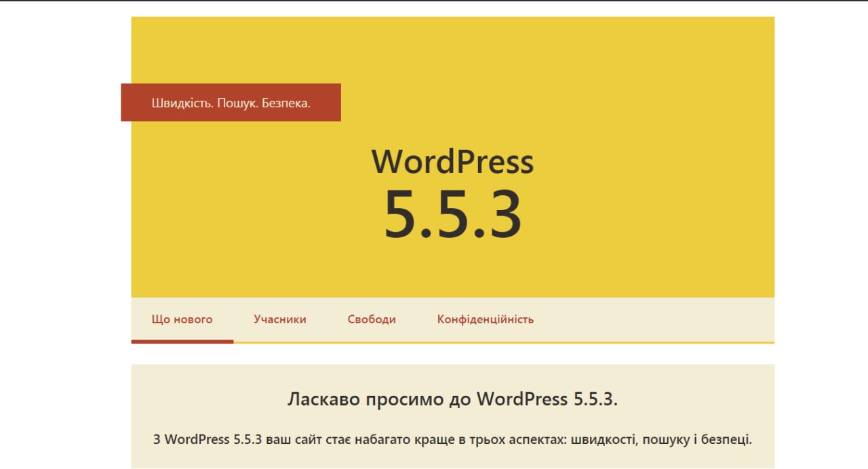Go to the Конфіденційність tab
The image size is (868, 469).
[486, 320]
